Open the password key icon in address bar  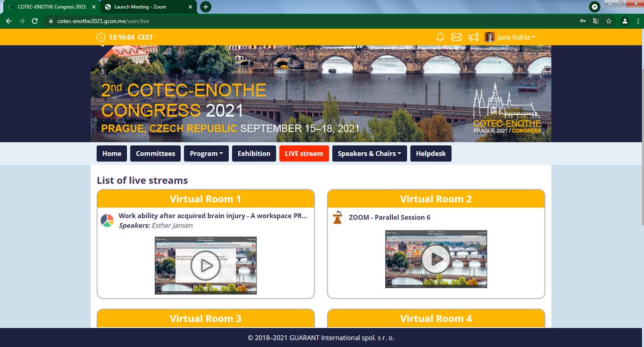point(583,21)
